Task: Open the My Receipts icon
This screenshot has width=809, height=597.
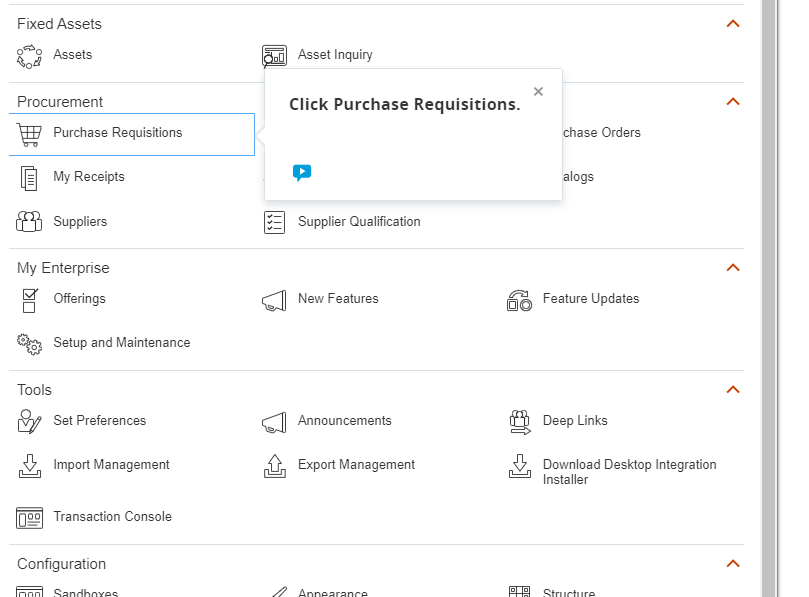Action: click(30, 178)
